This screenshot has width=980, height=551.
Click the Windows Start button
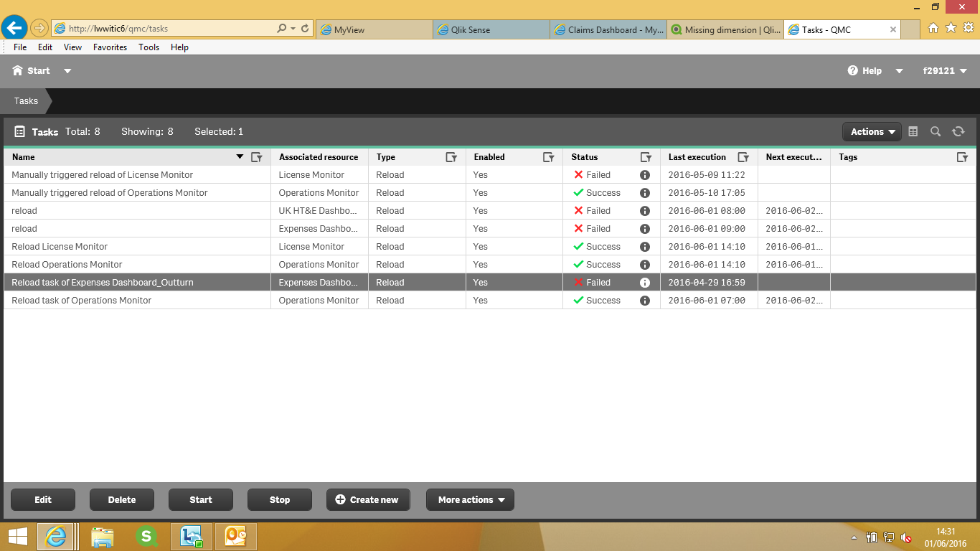click(x=17, y=537)
